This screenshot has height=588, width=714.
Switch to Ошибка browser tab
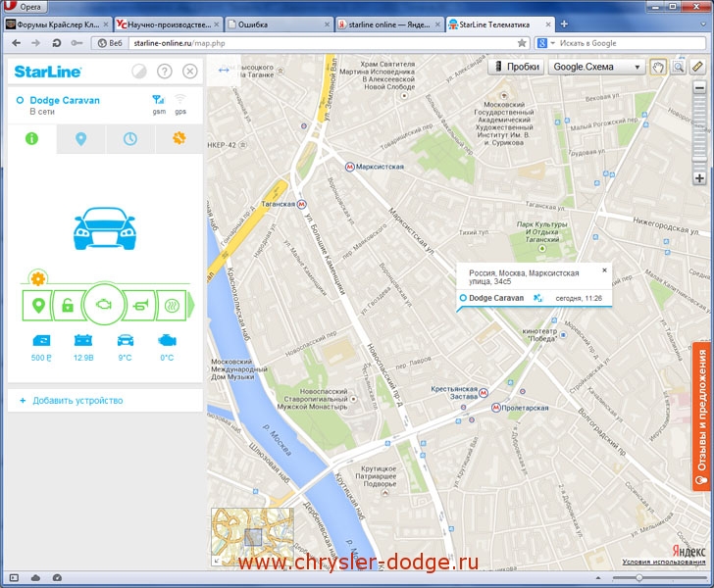tap(279, 24)
